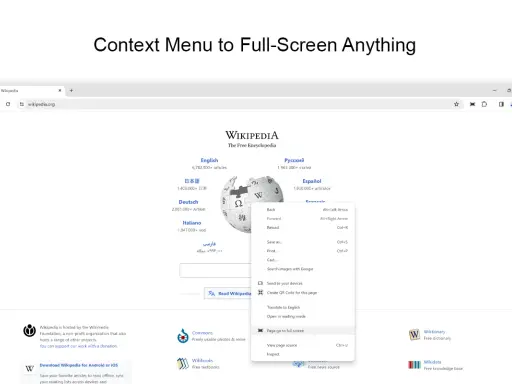Open the site information icon beside wikipedia.org
This screenshot has width=512, height=384.
(x=22, y=104)
